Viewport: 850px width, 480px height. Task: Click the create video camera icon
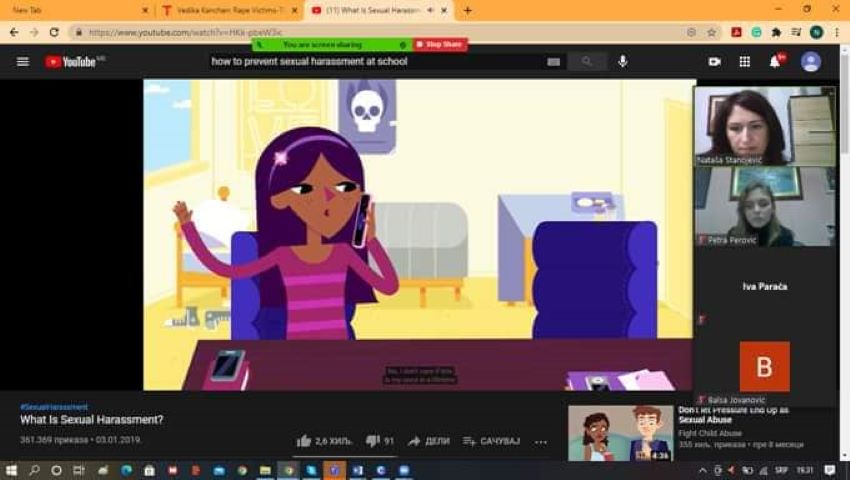(715, 62)
